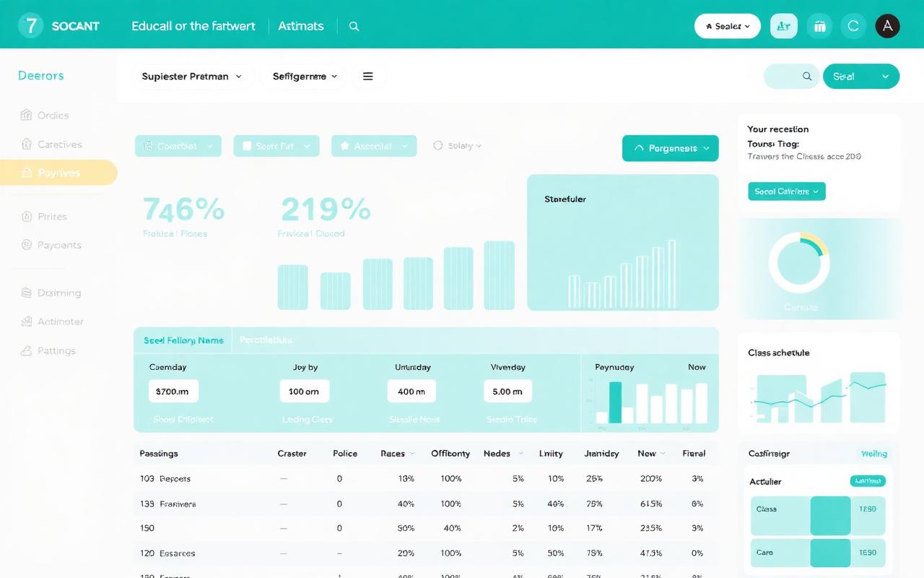
Task: Click the Offitonty column header
Action: tap(450, 454)
